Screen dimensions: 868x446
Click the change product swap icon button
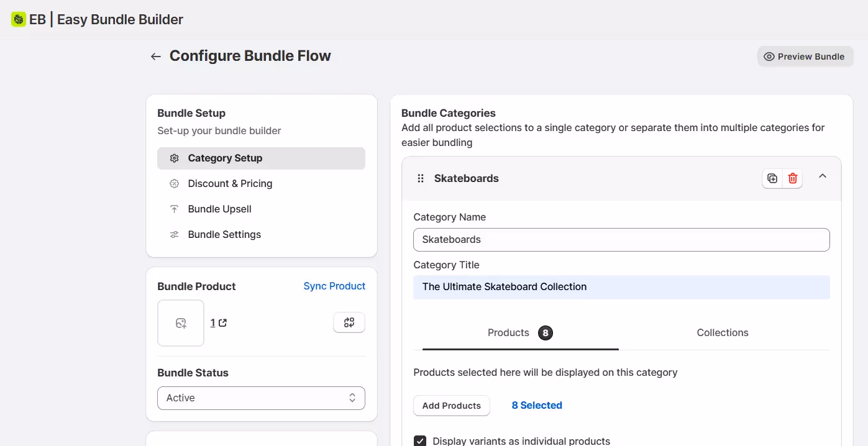tap(349, 322)
